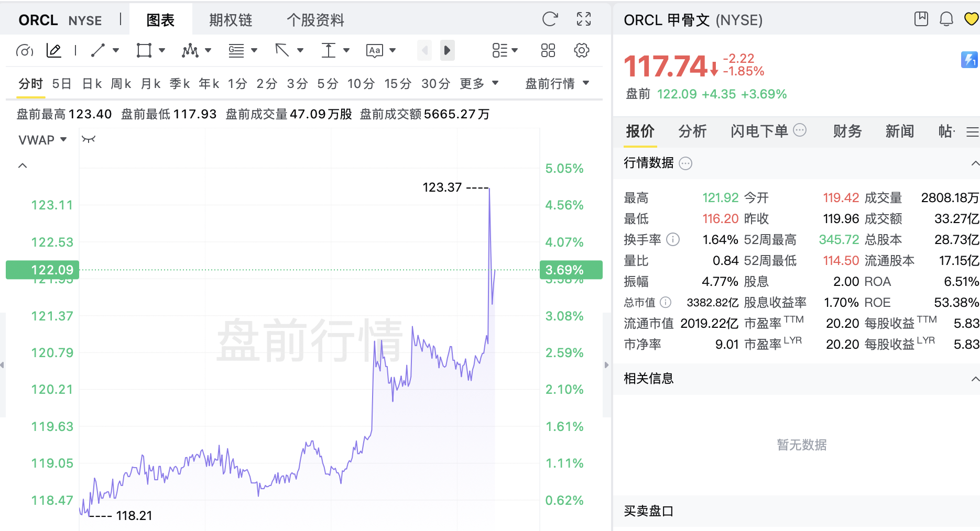Switch chart to 周k
The width and height of the screenshot is (980, 531).
click(121, 83)
